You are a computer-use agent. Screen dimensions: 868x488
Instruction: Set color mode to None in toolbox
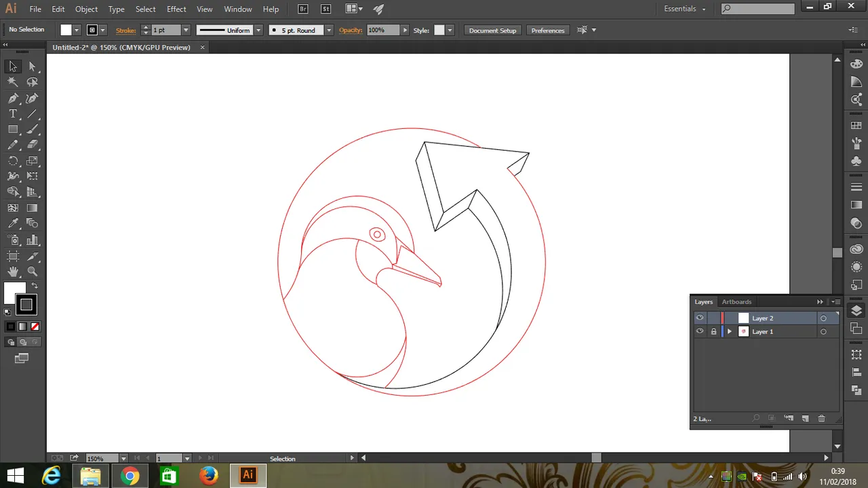click(35, 326)
